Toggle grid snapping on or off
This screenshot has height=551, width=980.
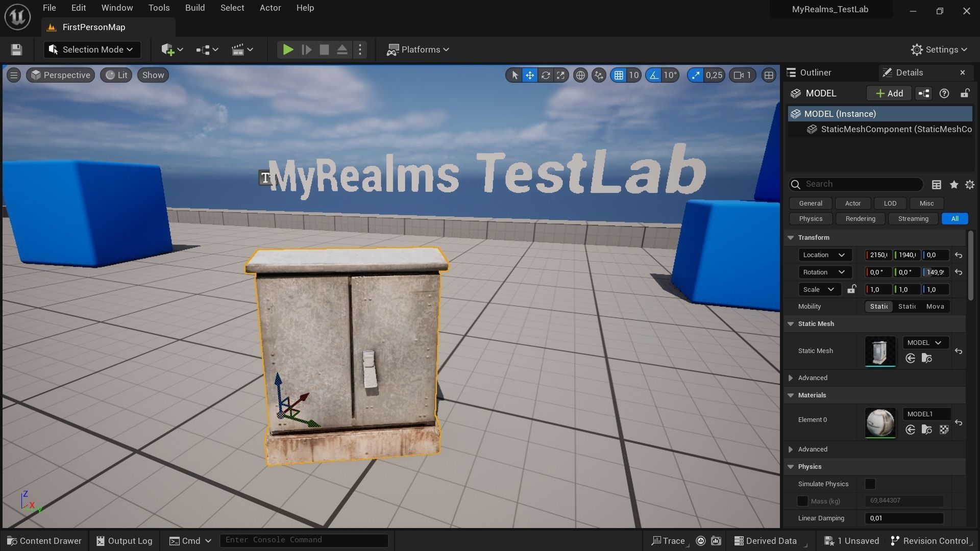(x=619, y=76)
